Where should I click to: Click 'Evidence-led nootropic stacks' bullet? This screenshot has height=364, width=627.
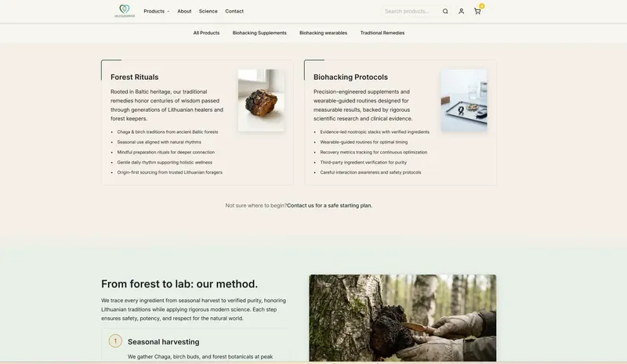click(375, 132)
